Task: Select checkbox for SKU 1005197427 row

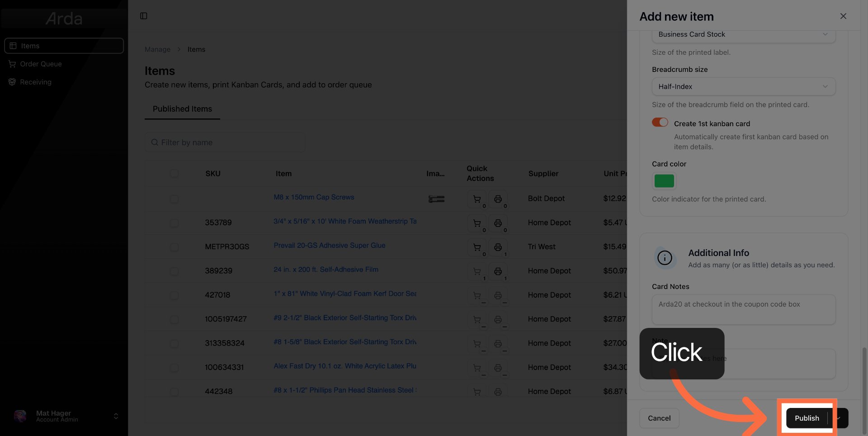Action: [x=174, y=320]
